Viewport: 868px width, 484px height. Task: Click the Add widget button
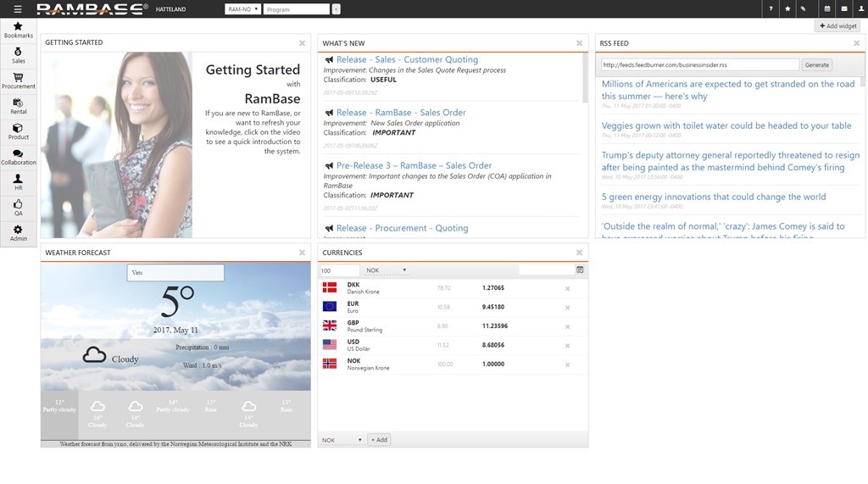click(x=837, y=26)
